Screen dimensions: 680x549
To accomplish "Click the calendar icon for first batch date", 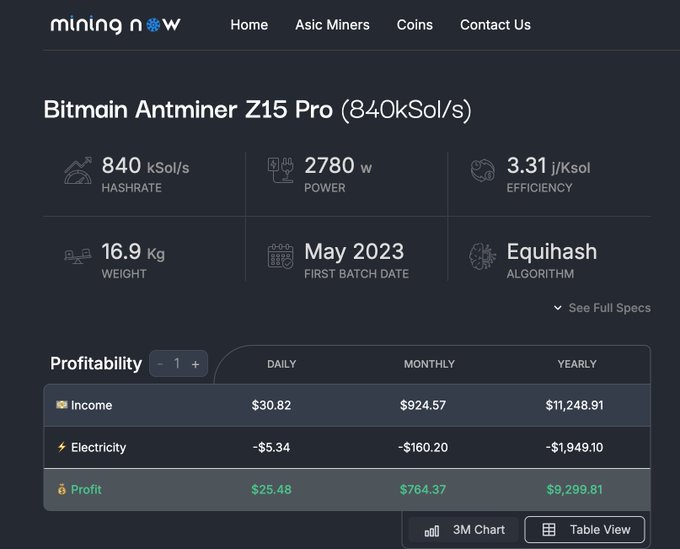I will (x=281, y=256).
